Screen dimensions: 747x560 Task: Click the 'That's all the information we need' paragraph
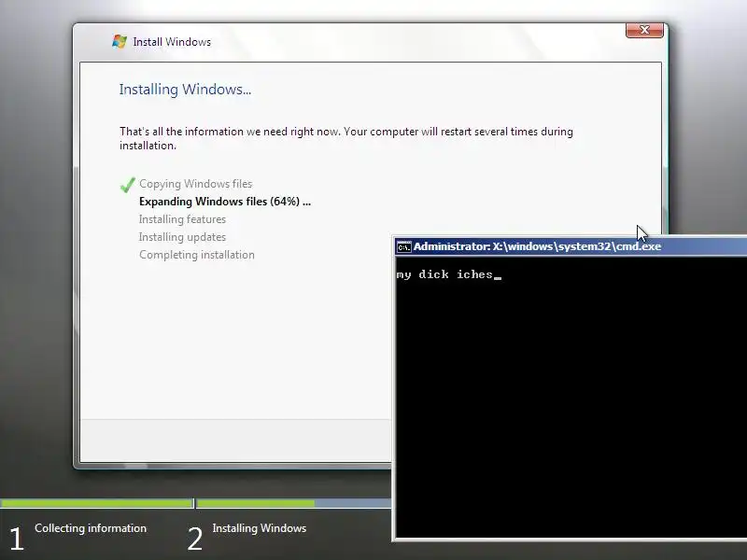(346, 138)
